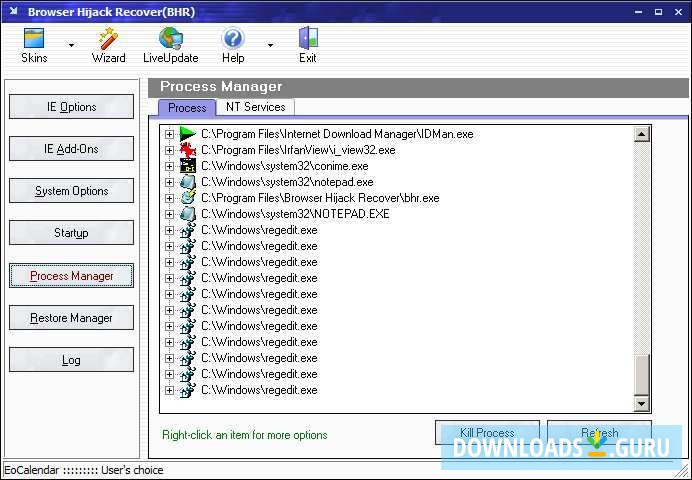Image resolution: width=692 pixels, height=480 pixels.
Task: Click the Refresh button
Action: (x=599, y=433)
